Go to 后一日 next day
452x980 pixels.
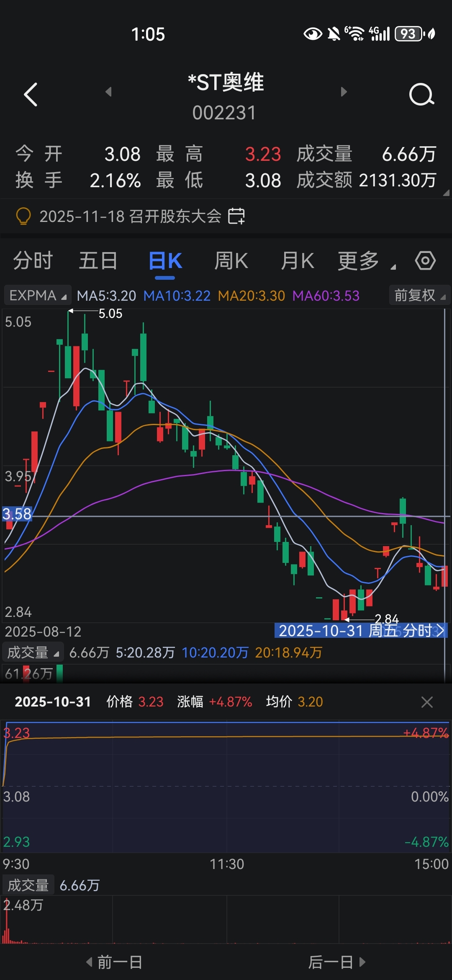337,962
